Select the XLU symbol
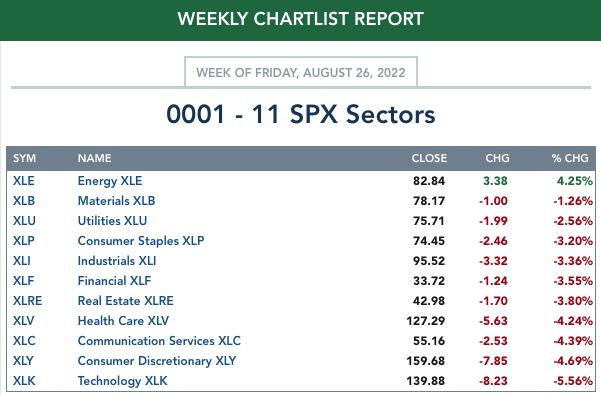601x395 pixels. coord(24,221)
